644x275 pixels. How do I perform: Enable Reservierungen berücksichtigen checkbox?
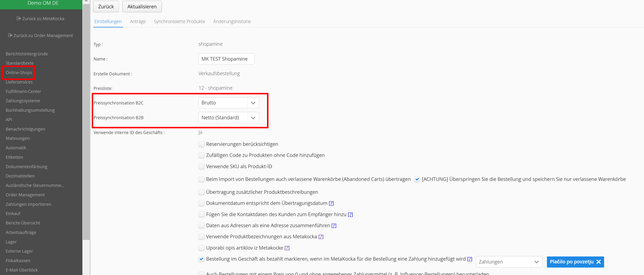click(x=201, y=144)
